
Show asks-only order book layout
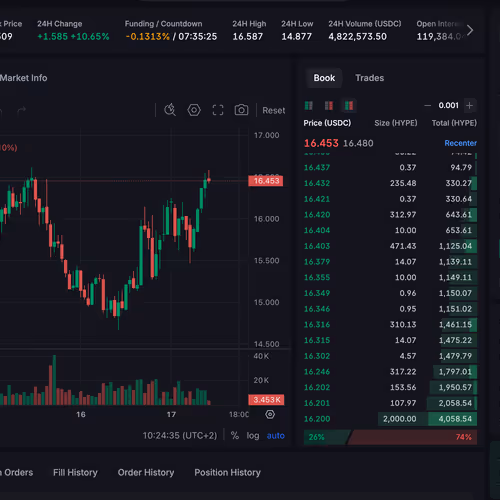click(x=329, y=106)
